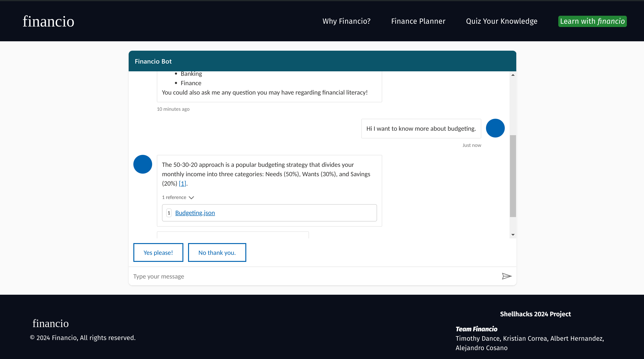Go to Quiz Your Knowledge
The image size is (644, 359).
coord(501,21)
